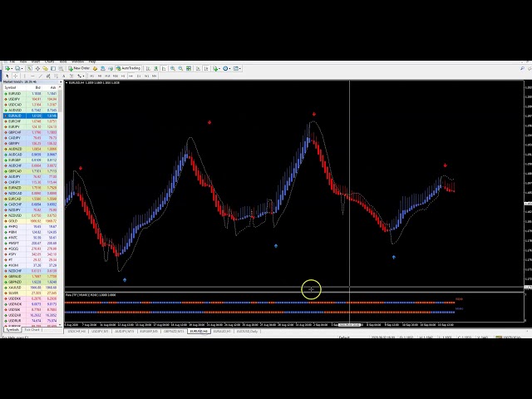Open the New Chart toolbar icon
The image size is (532, 399).
[x=7, y=68]
